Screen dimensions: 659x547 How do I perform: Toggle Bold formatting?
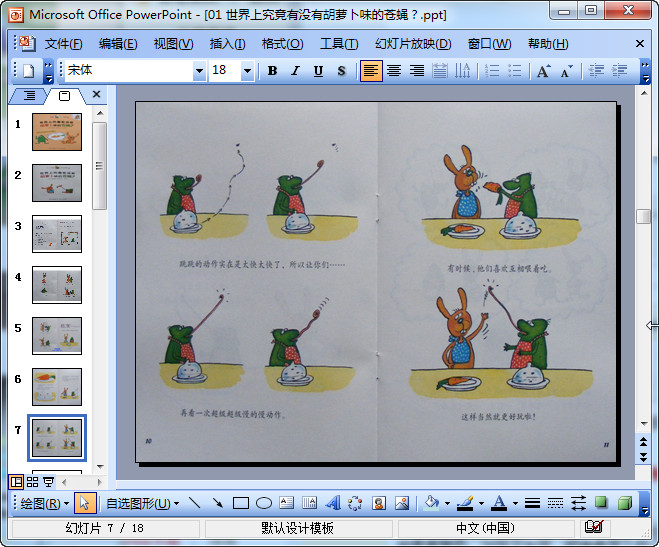(272, 71)
